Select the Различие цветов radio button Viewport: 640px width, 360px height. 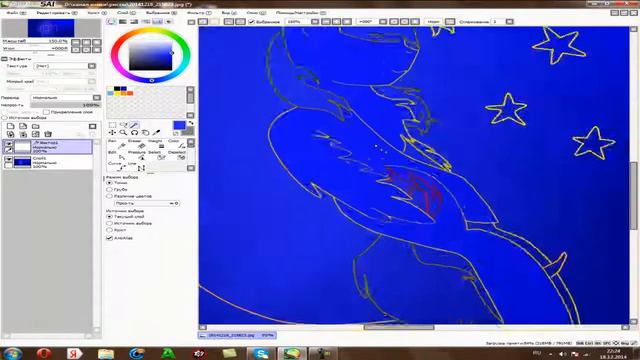(109, 196)
